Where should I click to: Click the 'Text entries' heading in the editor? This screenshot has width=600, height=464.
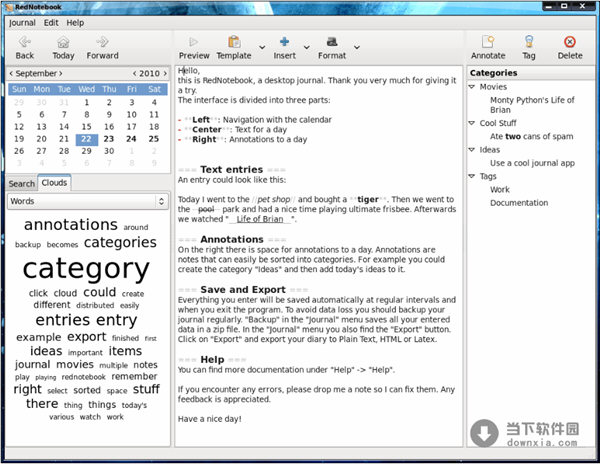pyautogui.click(x=232, y=169)
